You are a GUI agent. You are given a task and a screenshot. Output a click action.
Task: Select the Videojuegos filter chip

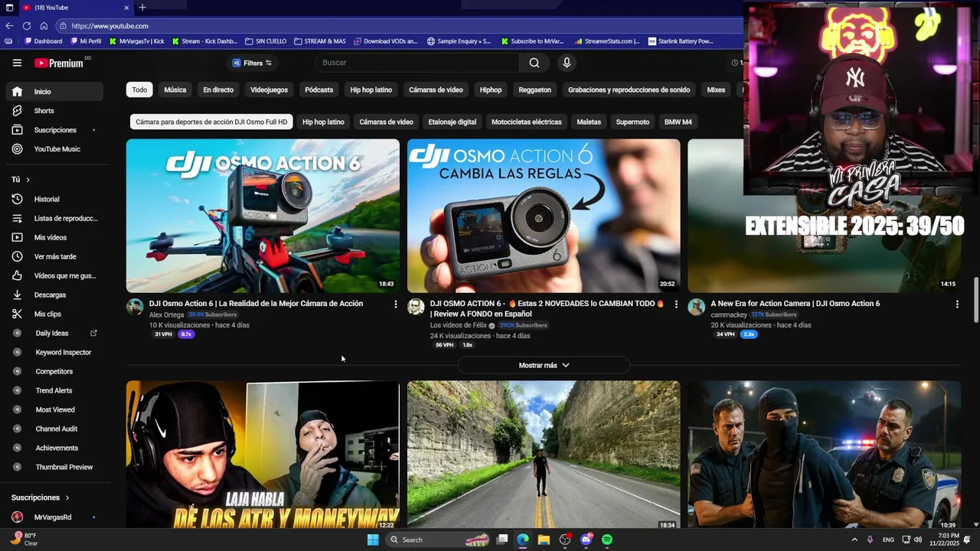[x=269, y=90]
